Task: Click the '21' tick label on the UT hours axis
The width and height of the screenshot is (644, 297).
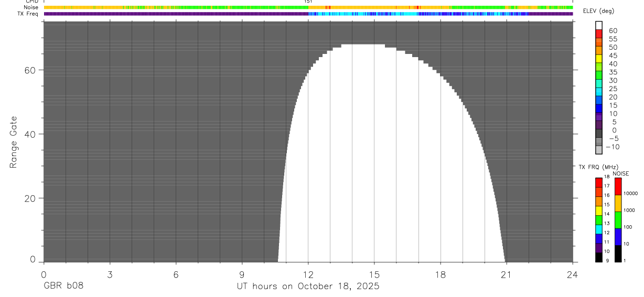Action: click(507, 274)
